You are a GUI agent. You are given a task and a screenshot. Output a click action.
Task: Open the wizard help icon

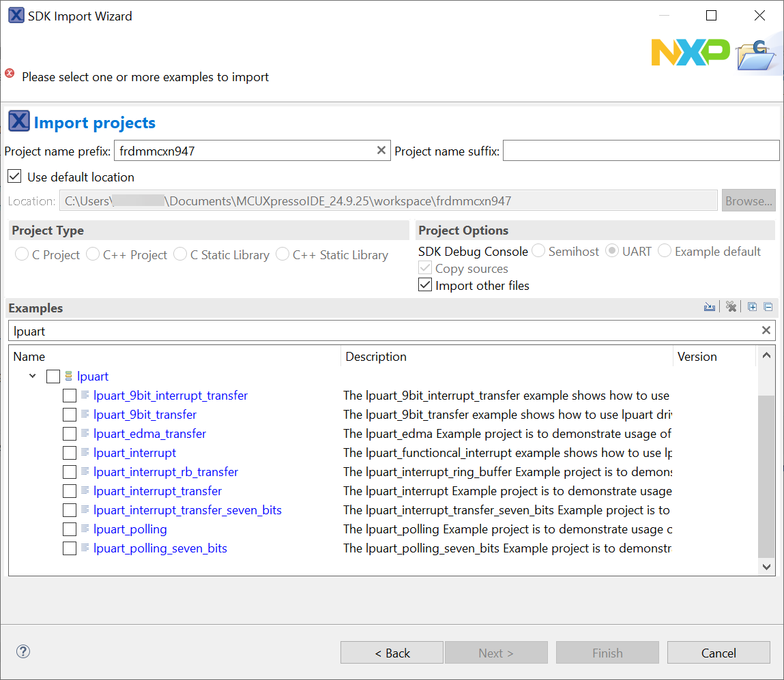point(23,651)
